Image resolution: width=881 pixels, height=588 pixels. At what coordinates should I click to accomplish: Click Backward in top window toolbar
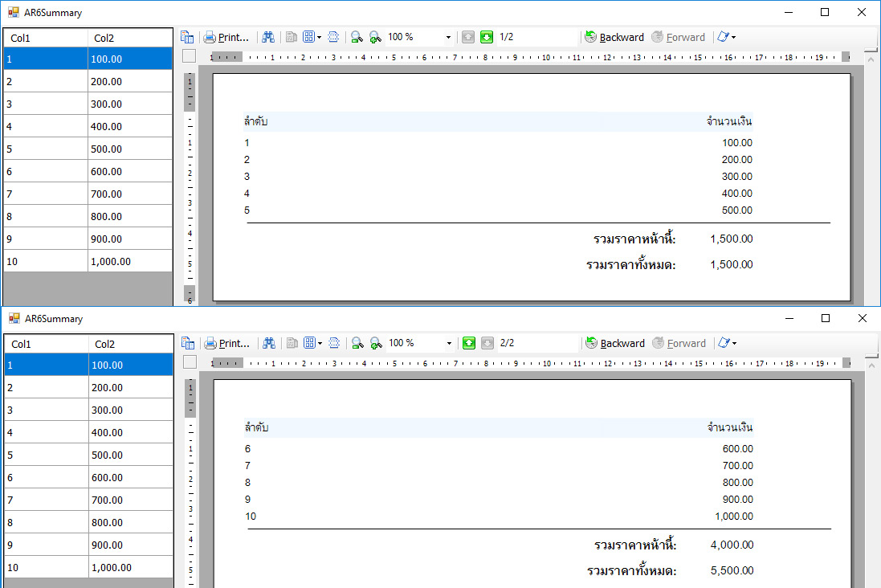(x=614, y=37)
